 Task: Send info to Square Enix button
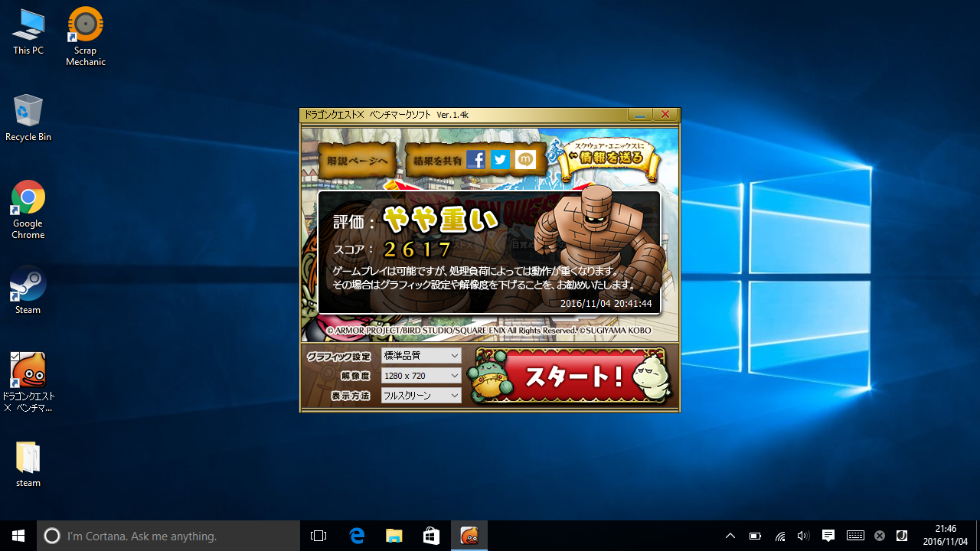point(609,159)
